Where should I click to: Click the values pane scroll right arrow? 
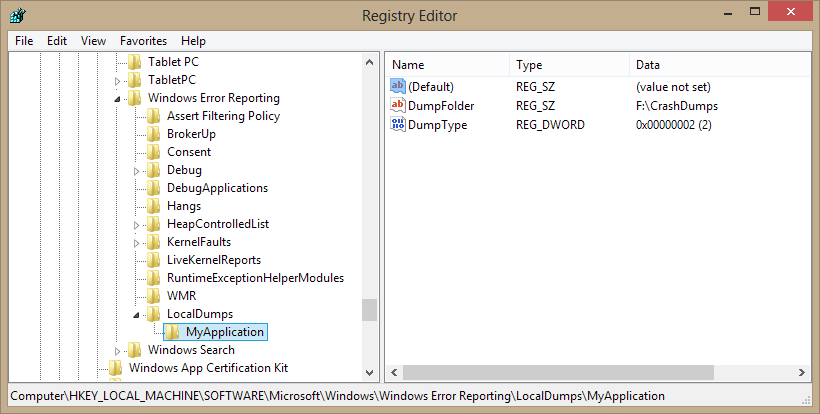coord(801,373)
